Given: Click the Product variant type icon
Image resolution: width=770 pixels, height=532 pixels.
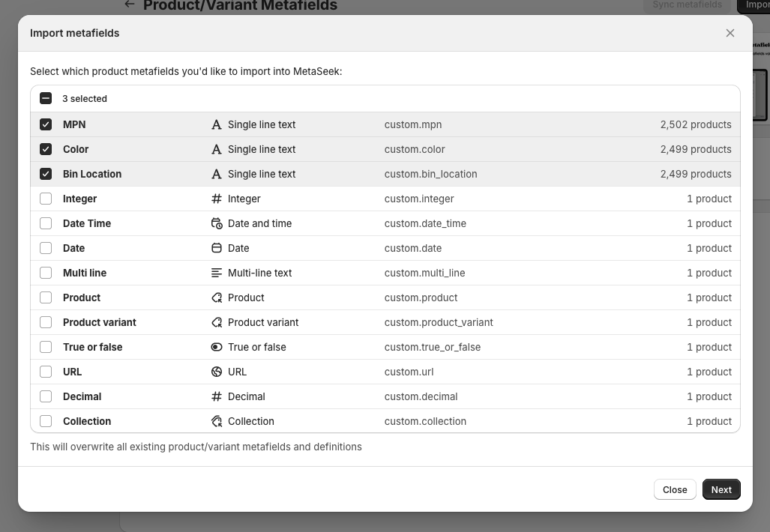Looking at the screenshot, I should [217, 322].
